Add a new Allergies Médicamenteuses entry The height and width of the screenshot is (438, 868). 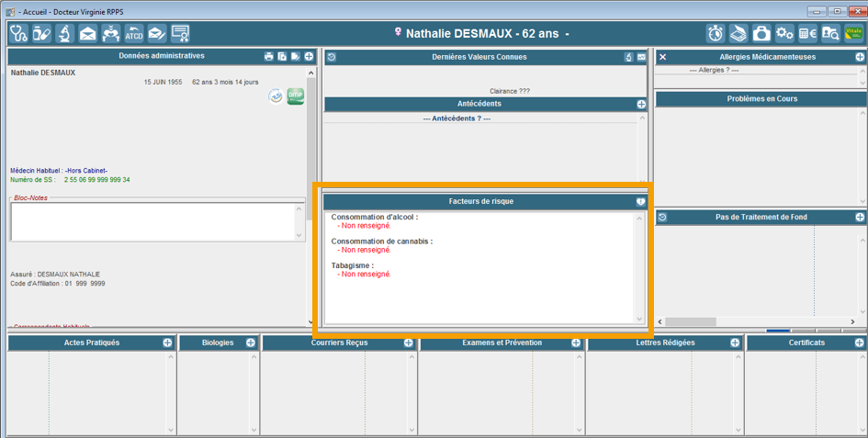[x=860, y=57]
